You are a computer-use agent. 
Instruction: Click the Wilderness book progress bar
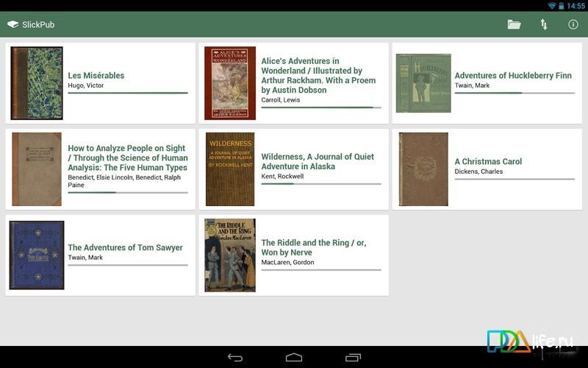(321, 183)
